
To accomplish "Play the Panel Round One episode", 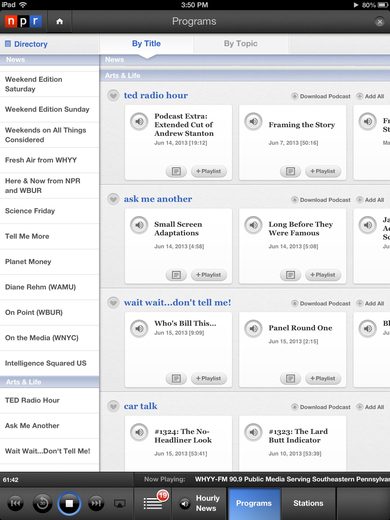I will pyautogui.click(x=254, y=329).
